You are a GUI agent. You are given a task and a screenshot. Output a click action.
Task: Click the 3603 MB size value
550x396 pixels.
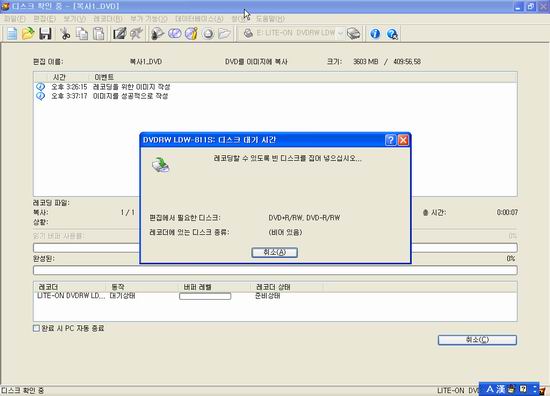tap(365, 62)
